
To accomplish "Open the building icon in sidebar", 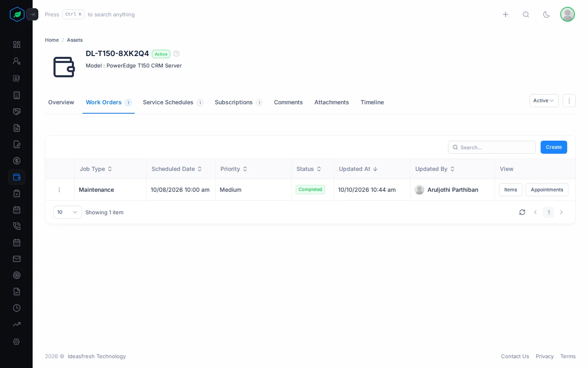I will click(17, 95).
